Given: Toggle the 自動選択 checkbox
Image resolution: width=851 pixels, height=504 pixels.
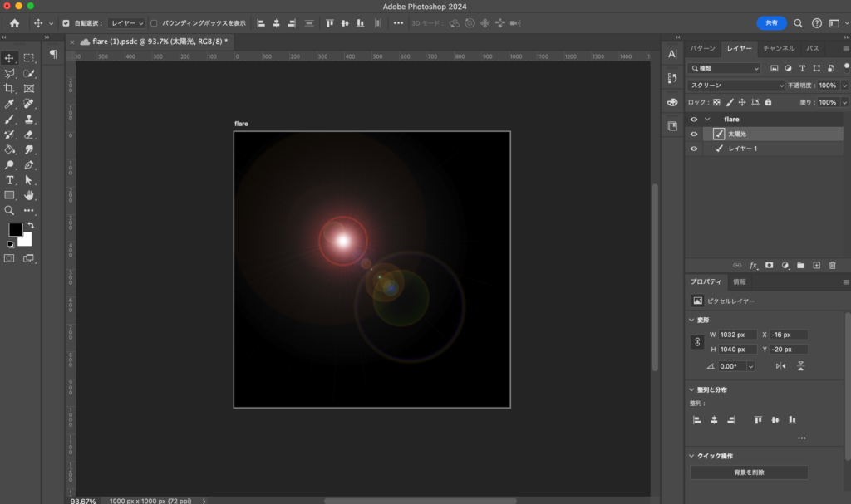Looking at the screenshot, I should (x=66, y=23).
